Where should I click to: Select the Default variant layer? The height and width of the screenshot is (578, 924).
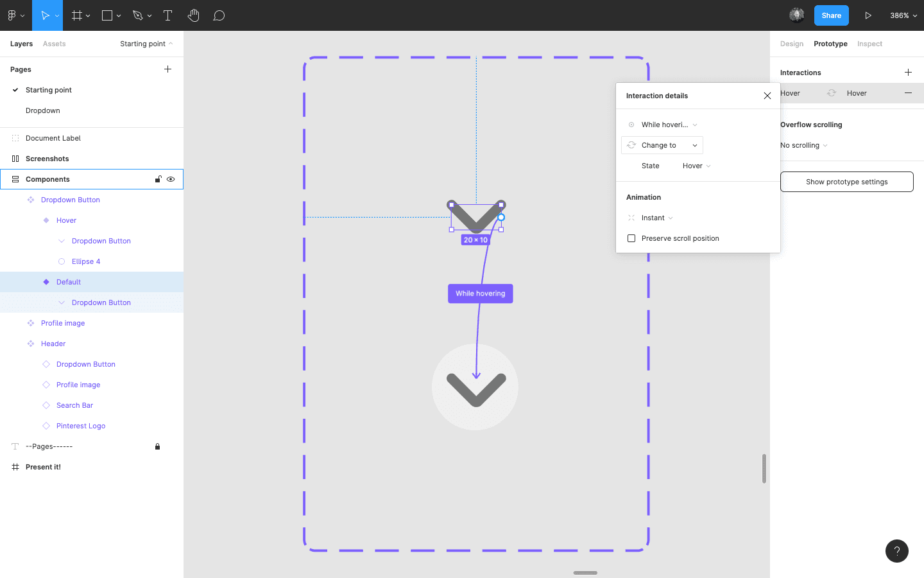click(x=92, y=282)
